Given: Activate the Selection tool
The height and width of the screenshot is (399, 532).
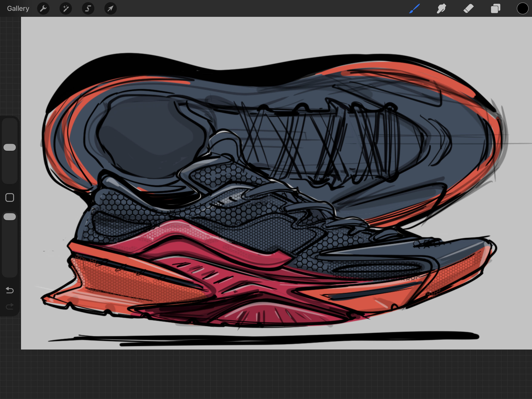Looking at the screenshot, I should 88,9.
